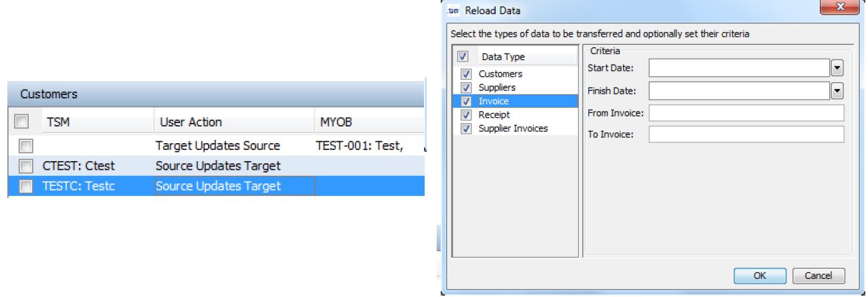Click the To Invoice input field
The image size is (868, 297).
[746, 134]
